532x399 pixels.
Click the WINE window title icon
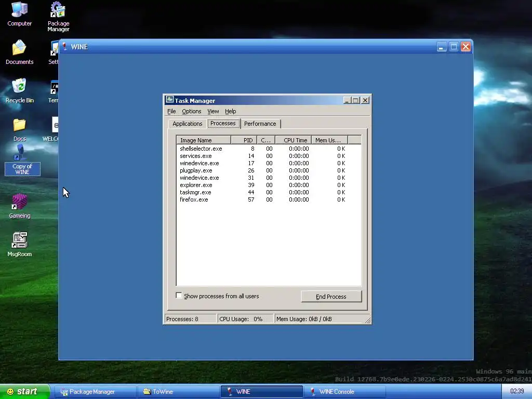point(64,46)
